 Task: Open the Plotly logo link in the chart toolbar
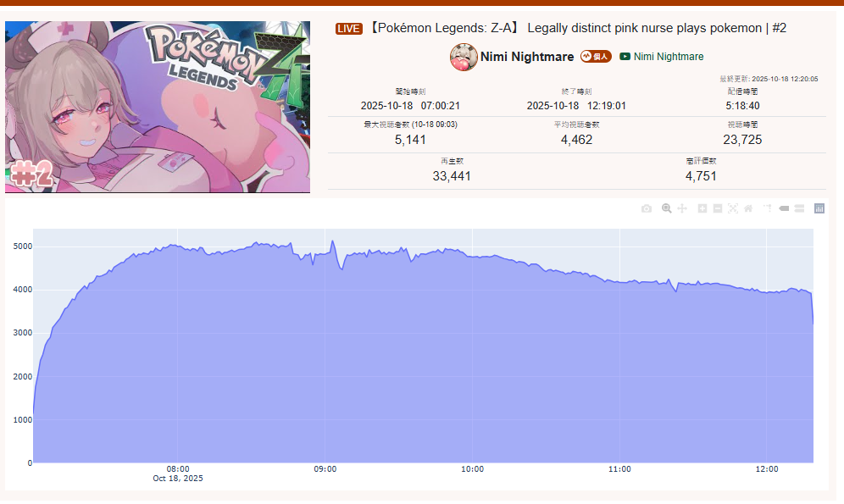(x=819, y=208)
